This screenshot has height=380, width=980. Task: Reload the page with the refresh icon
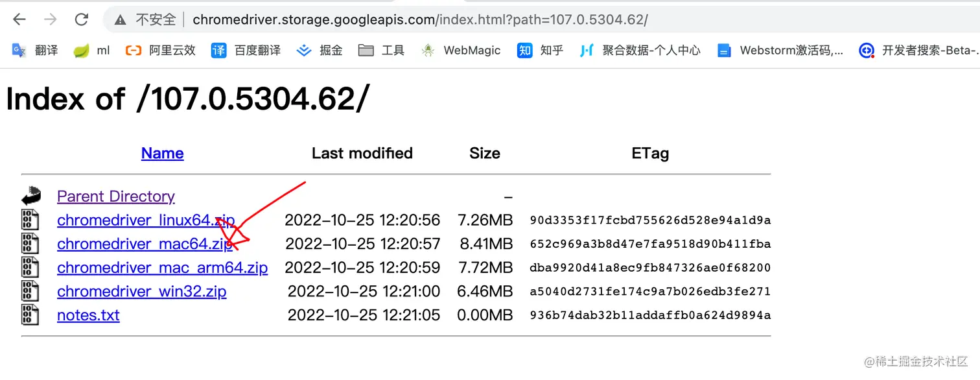[81, 19]
